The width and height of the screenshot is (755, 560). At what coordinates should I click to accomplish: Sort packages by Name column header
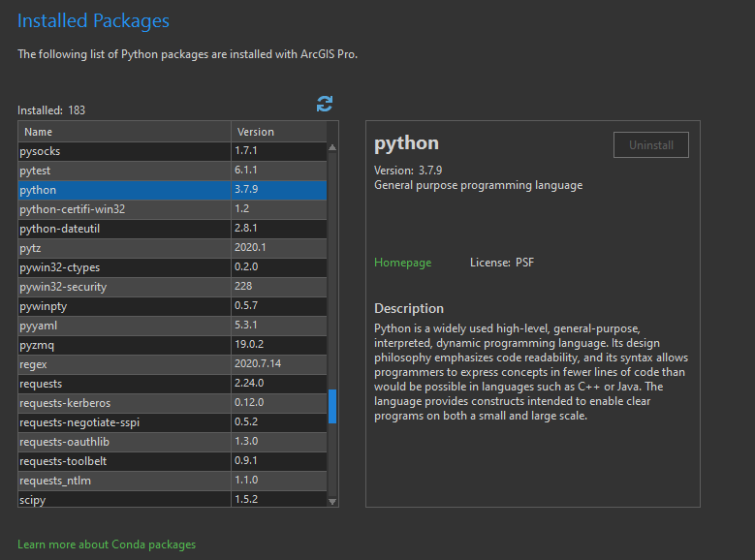pos(125,132)
